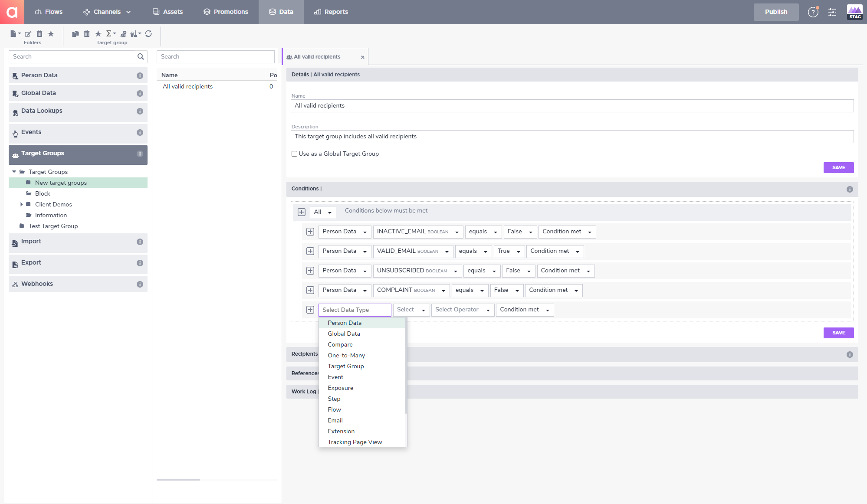Open the help question mark icon
867x504 pixels.
(x=813, y=12)
